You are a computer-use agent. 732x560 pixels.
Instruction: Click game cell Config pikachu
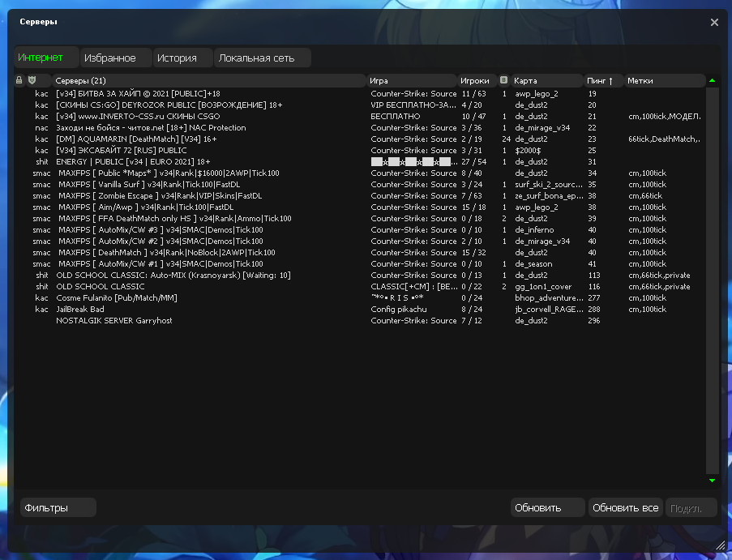[399, 310]
